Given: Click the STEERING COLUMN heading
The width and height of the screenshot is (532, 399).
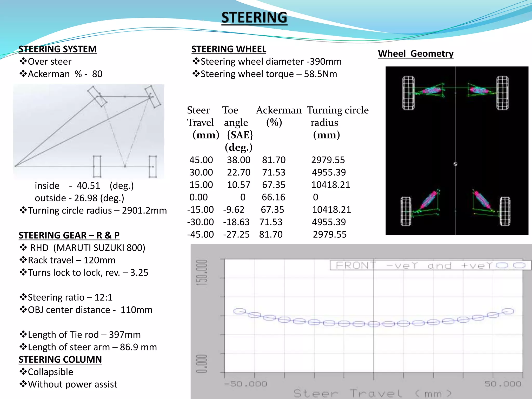Looking at the screenshot, I should click(x=60, y=360).
